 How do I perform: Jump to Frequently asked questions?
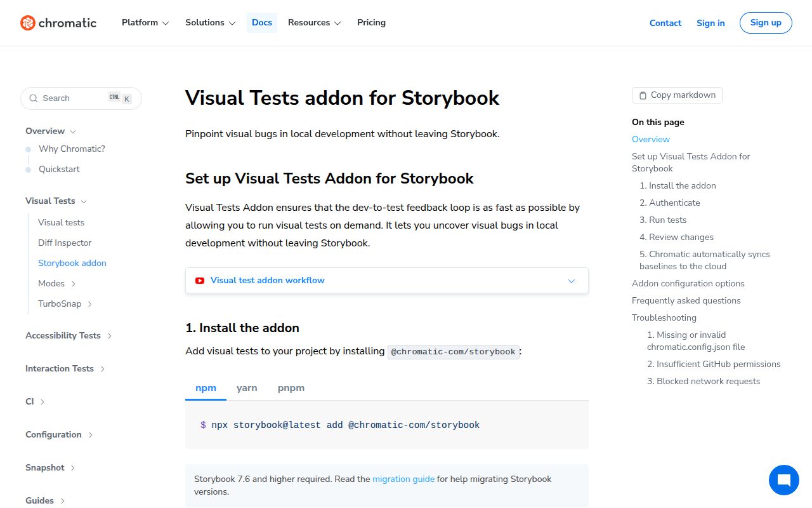coord(686,301)
